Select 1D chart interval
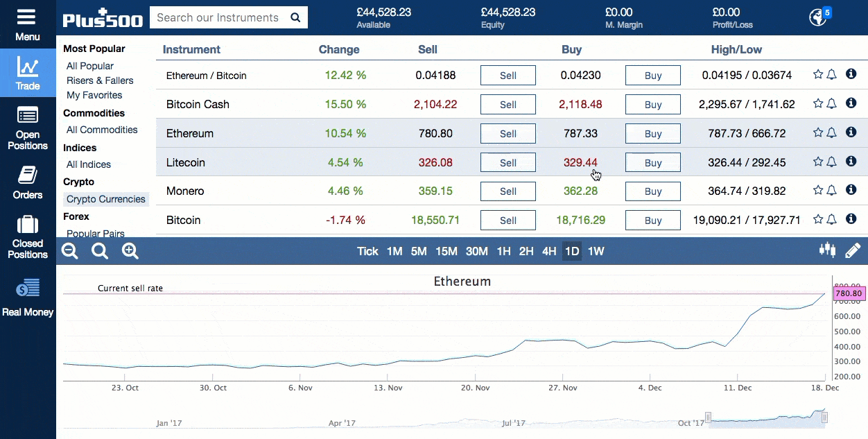 572,251
